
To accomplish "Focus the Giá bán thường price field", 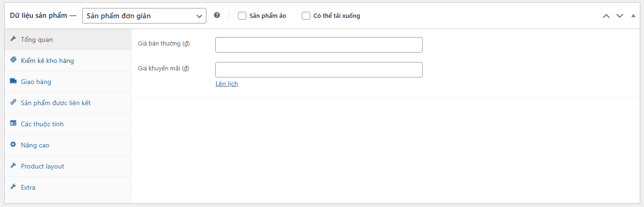I will (319, 45).
